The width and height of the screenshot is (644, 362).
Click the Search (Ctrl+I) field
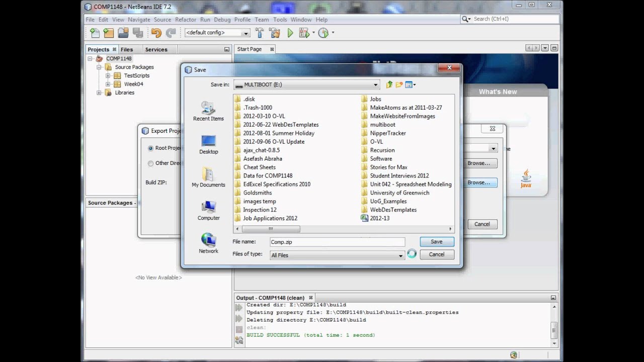pyautogui.click(x=509, y=19)
